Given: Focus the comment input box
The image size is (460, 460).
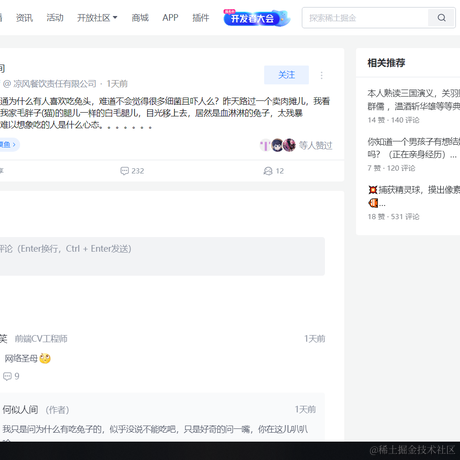Looking at the screenshot, I should point(162,256).
